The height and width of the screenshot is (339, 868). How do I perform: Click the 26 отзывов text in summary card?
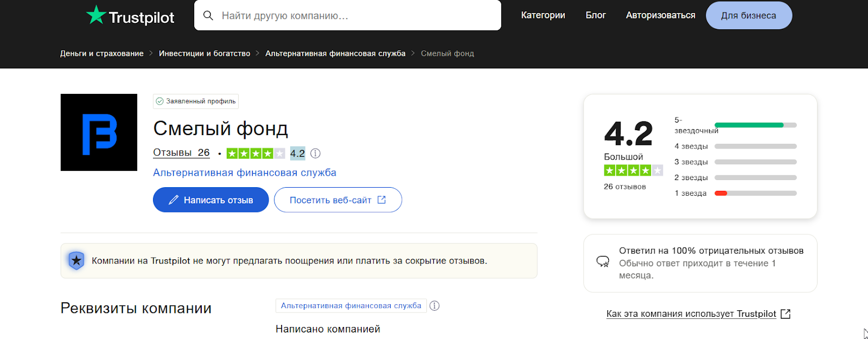pos(625,187)
